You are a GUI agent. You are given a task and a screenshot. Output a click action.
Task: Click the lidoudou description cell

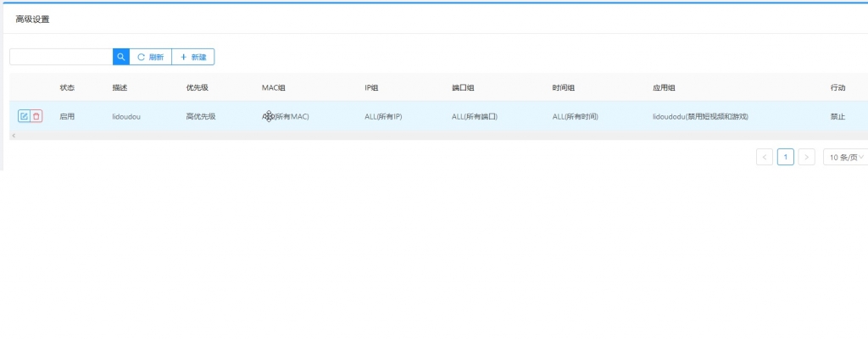coord(126,117)
